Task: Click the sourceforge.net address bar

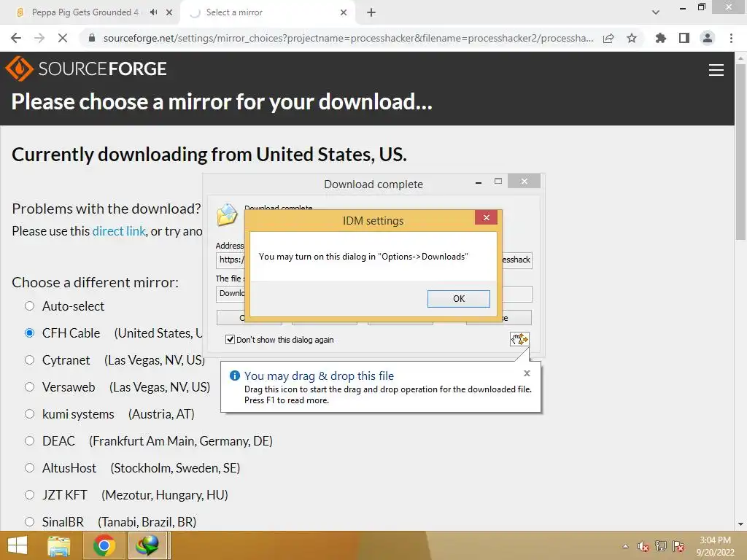Action: point(348,38)
